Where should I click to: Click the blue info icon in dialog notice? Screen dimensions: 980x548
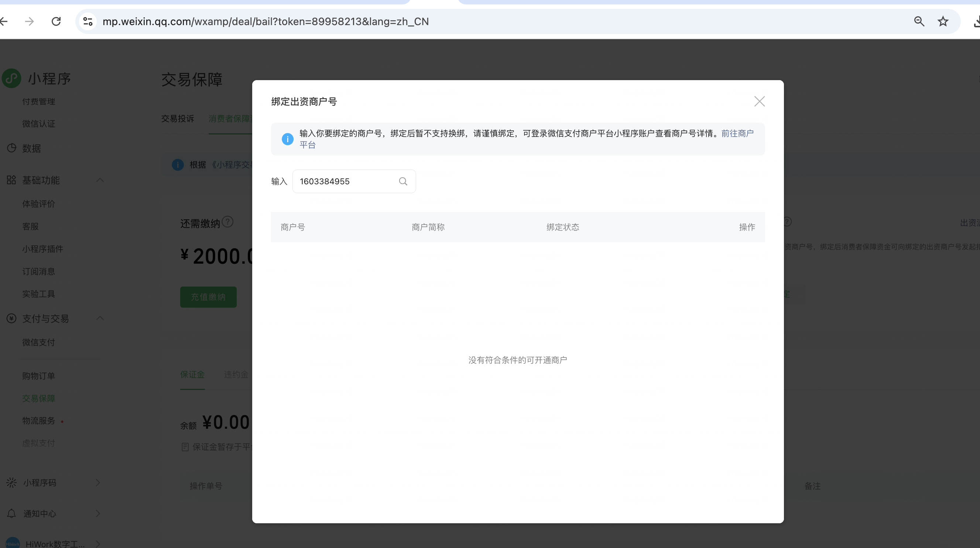(x=287, y=139)
